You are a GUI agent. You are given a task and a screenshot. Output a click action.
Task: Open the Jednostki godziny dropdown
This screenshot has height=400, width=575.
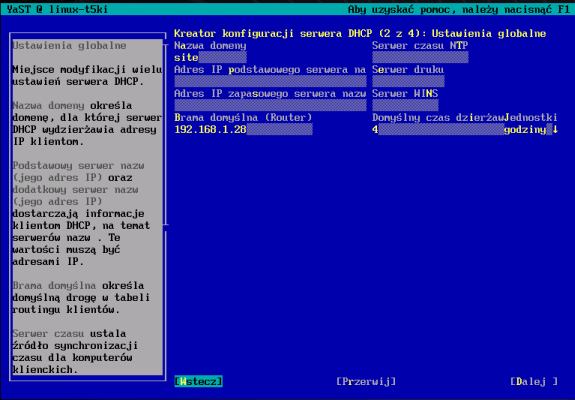pyautogui.click(x=531, y=129)
